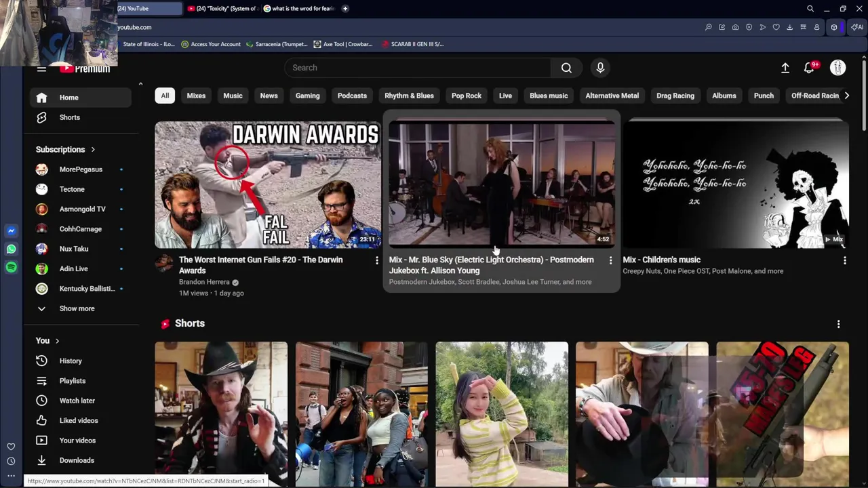Open YouTube hamburger guide menu
868x488 pixels.
(x=41, y=68)
